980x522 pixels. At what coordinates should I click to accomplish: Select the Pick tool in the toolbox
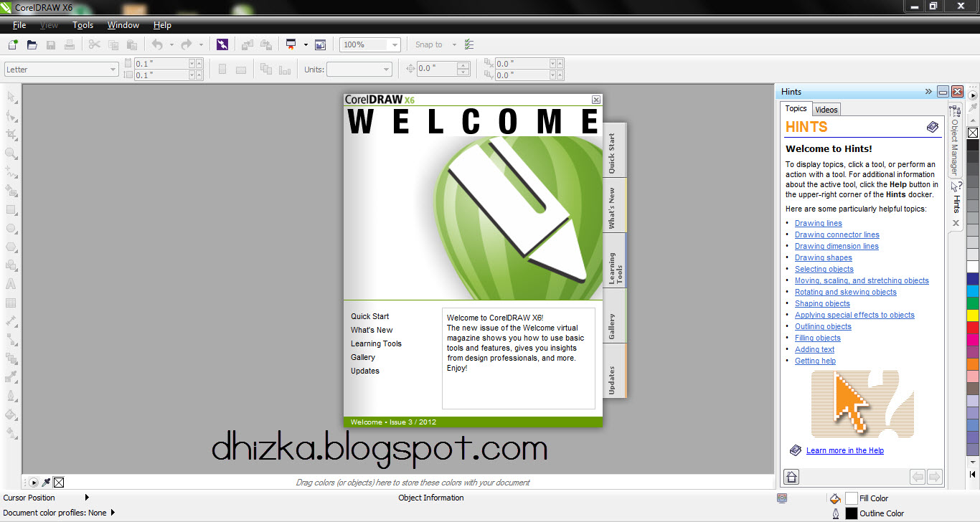click(11, 97)
